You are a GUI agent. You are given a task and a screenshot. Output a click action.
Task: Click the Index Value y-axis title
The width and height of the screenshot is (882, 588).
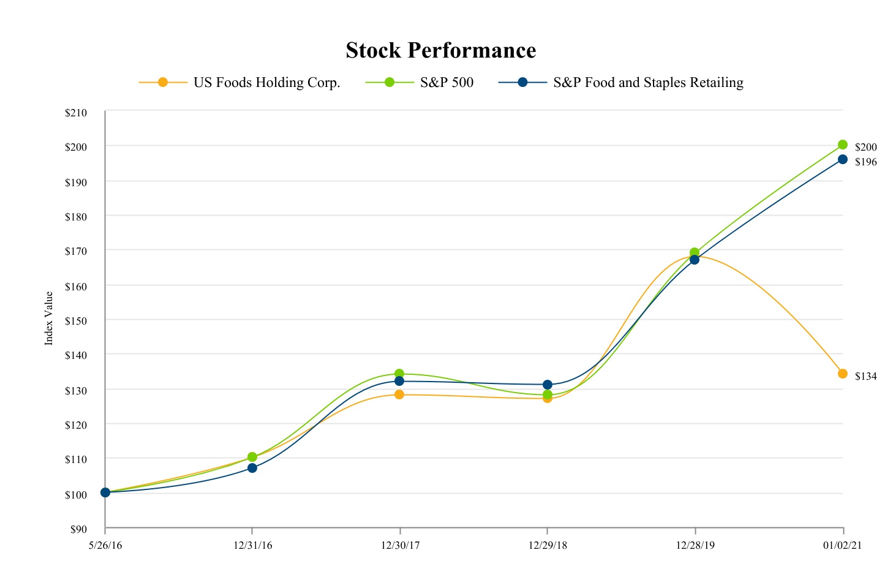click(49, 318)
